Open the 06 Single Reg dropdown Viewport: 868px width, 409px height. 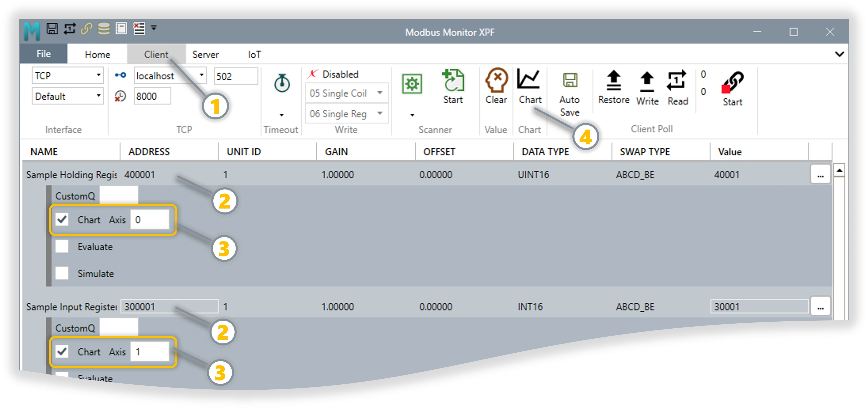pos(347,114)
